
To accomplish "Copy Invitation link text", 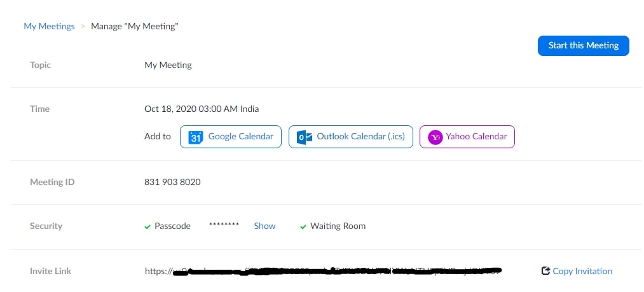I will (x=582, y=271).
